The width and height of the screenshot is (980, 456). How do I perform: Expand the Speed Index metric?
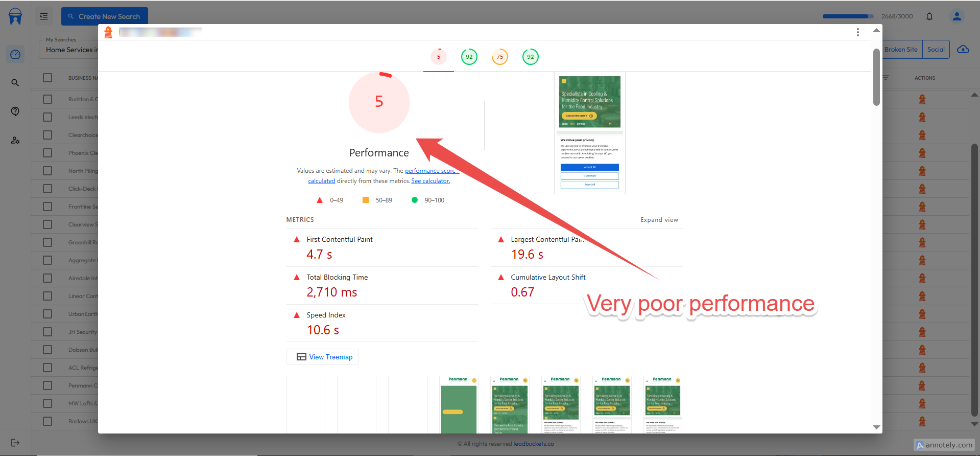coord(382,324)
